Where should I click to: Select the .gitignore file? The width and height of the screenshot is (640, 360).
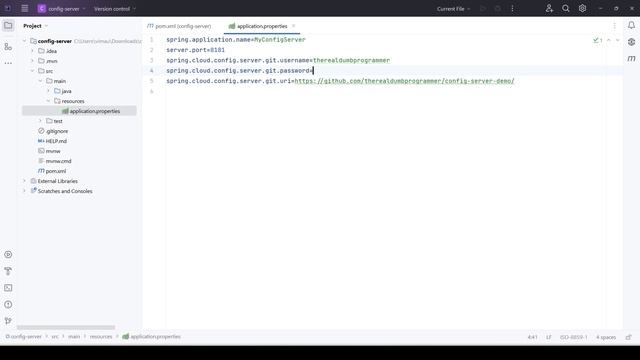click(57, 131)
